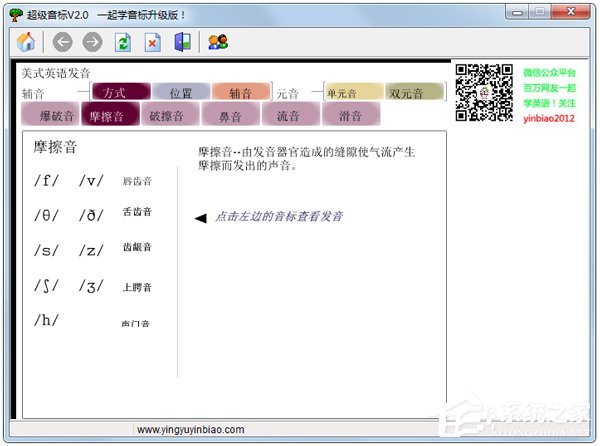
Task: Click the 点击左边的音标查看发音 hint text
Action: coord(279,216)
